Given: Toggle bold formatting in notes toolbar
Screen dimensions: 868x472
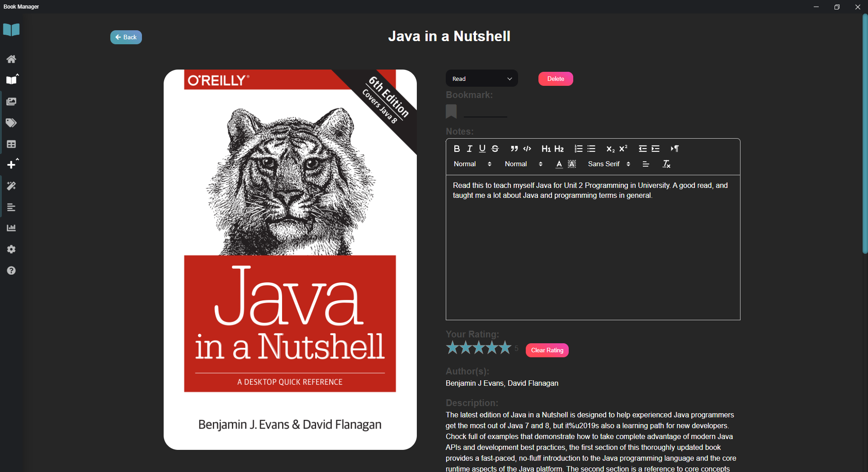Looking at the screenshot, I should tap(457, 149).
